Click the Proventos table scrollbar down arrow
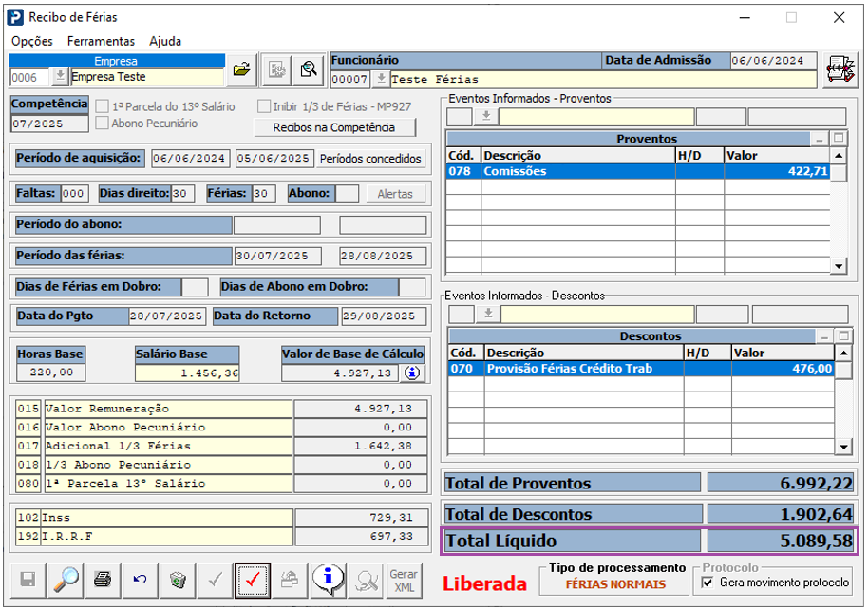 click(838, 266)
